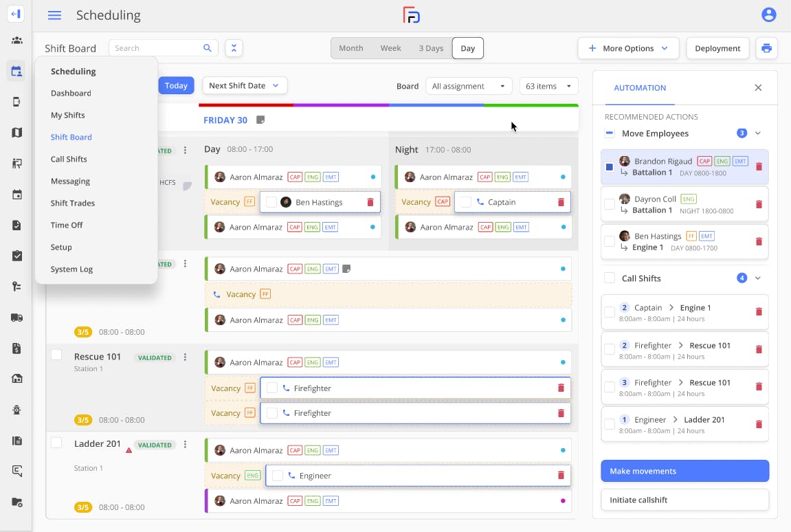Switch to the Week view tab

click(x=390, y=48)
